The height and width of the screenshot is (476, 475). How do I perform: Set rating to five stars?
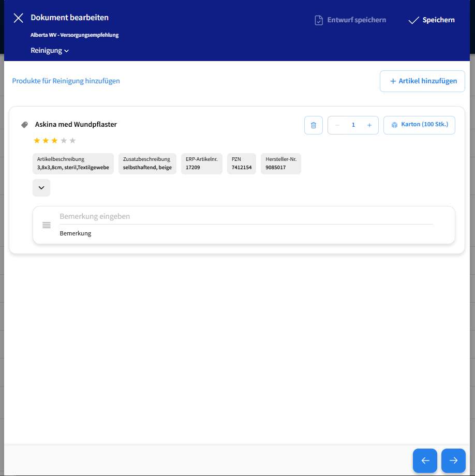[72, 141]
